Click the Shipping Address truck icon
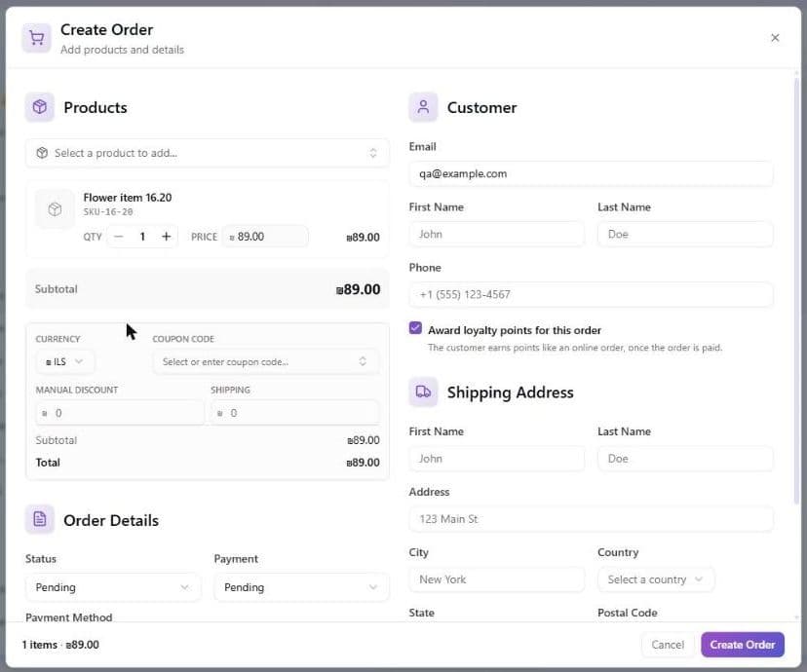Screen dimensions: 807x672 [423, 392]
